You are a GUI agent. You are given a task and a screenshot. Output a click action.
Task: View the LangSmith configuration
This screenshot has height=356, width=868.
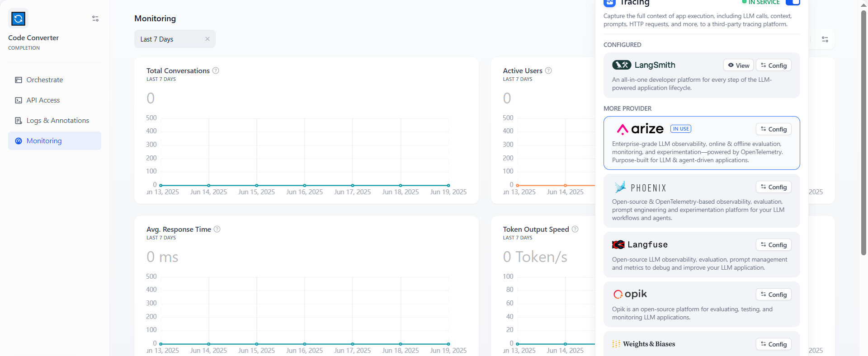pos(738,66)
